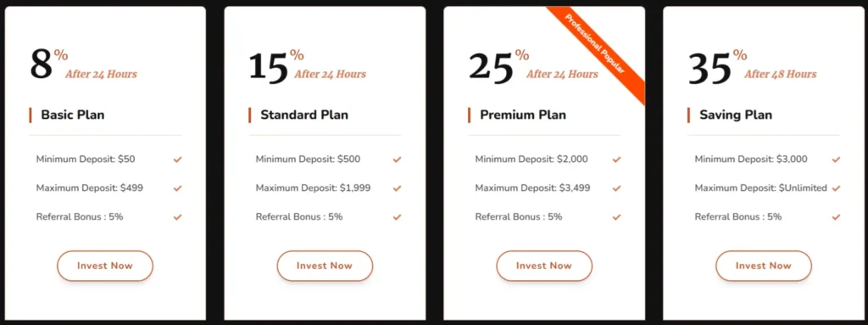Click the checkmark next to Maximum Deposit: $3,499
The height and width of the screenshot is (325, 868).
click(x=617, y=188)
